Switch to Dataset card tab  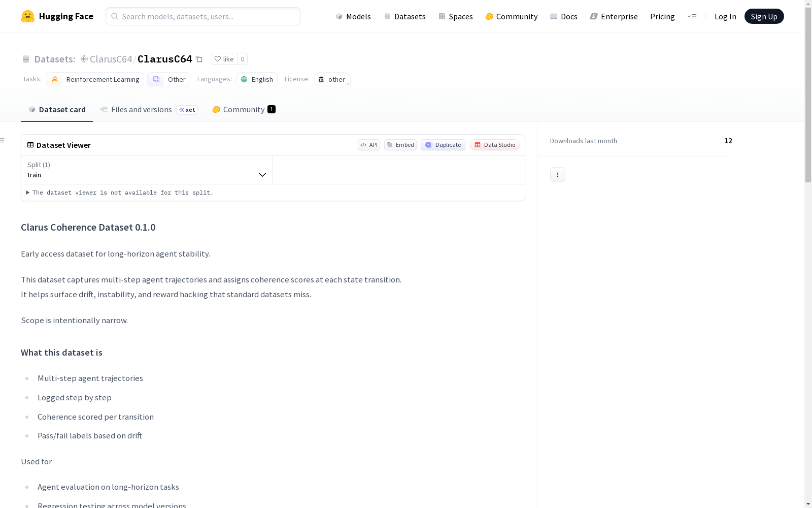tap(57, 110)
